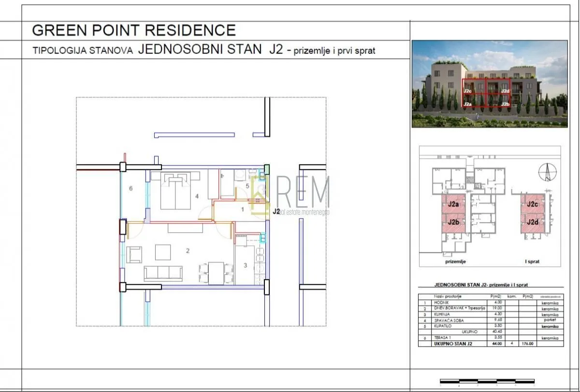The width and height of the screenshot is (580, 392).
Task: Click room number 5 in the bathroom
Action: [247, 185]
